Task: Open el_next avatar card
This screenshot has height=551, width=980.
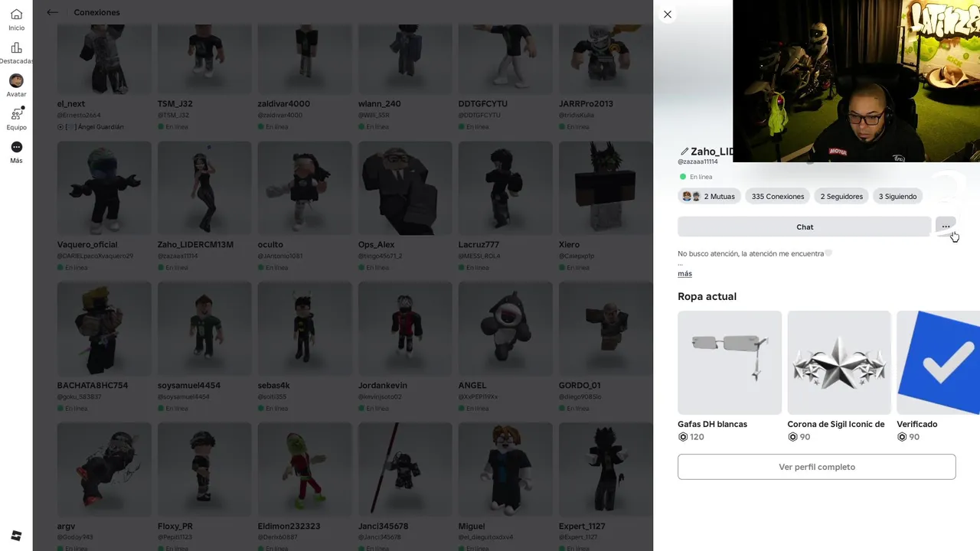Action: (x=104, y=59)
